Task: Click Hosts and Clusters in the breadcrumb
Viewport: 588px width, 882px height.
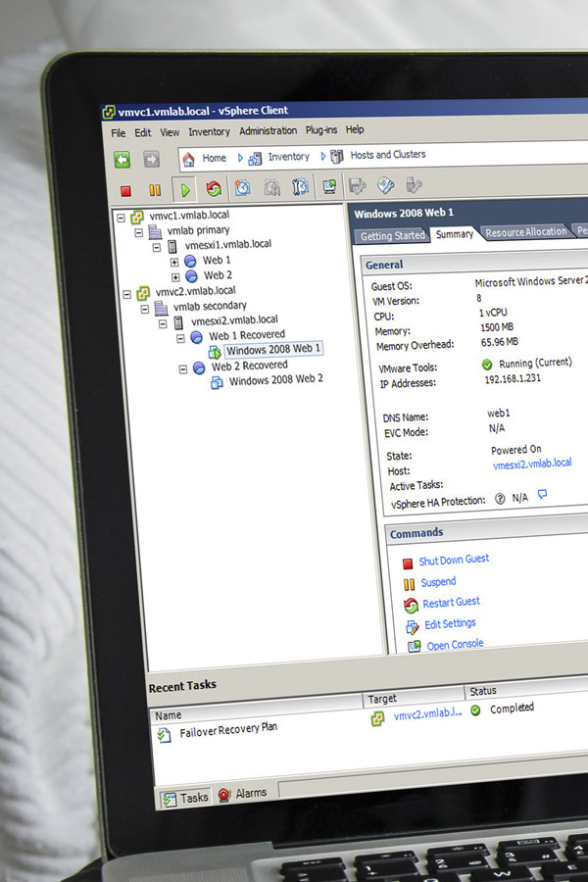Action: (x=388, y=154)
